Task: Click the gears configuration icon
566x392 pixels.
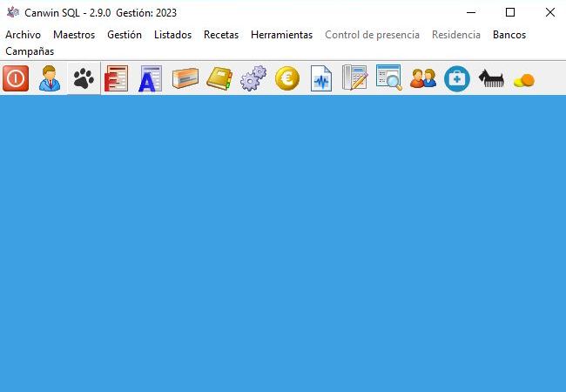Action: coord(253,78)
